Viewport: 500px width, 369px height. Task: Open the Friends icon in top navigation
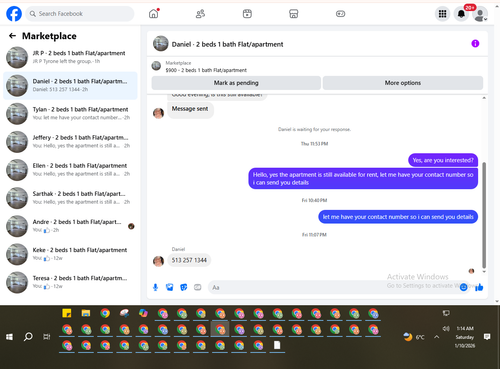(200, 14)
